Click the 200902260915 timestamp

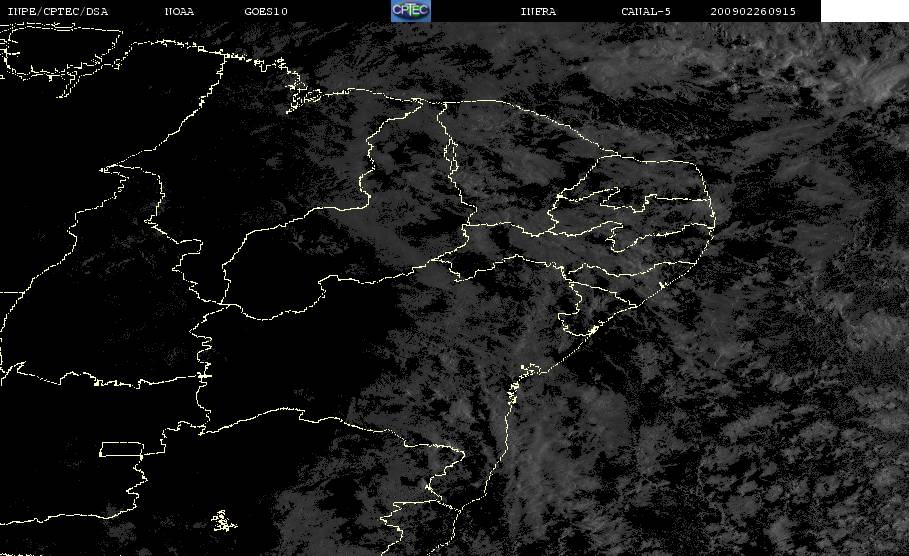[752, 12]
